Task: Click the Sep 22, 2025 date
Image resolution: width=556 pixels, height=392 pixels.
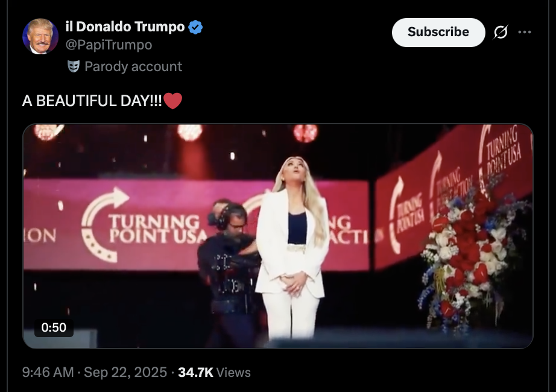Action: 125,373
